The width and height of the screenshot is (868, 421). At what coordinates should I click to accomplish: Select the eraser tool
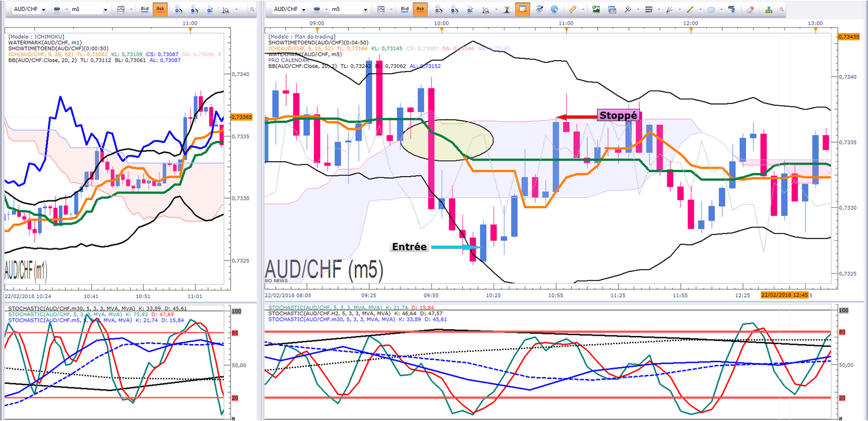[x=751, y=9]
